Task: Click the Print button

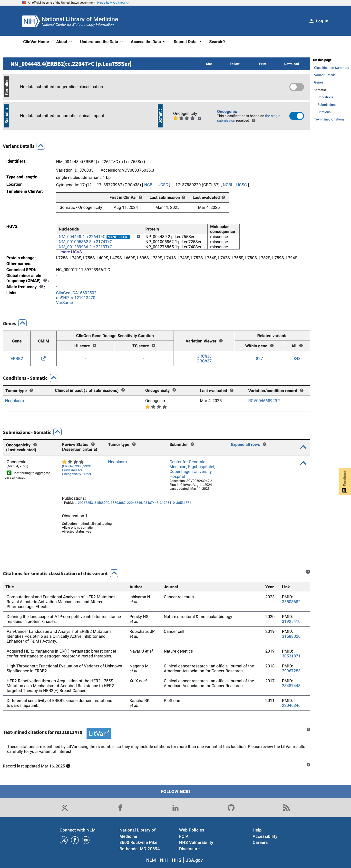Action: pos(263,64)
